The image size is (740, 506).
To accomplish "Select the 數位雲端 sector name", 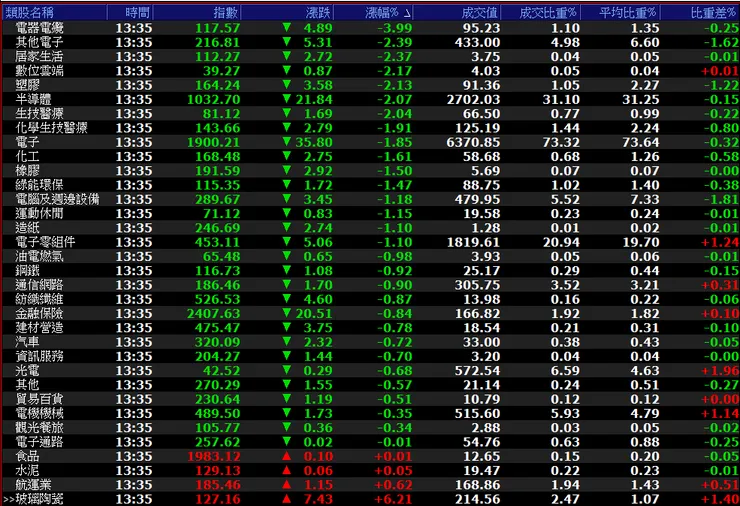I will (39, 71).
